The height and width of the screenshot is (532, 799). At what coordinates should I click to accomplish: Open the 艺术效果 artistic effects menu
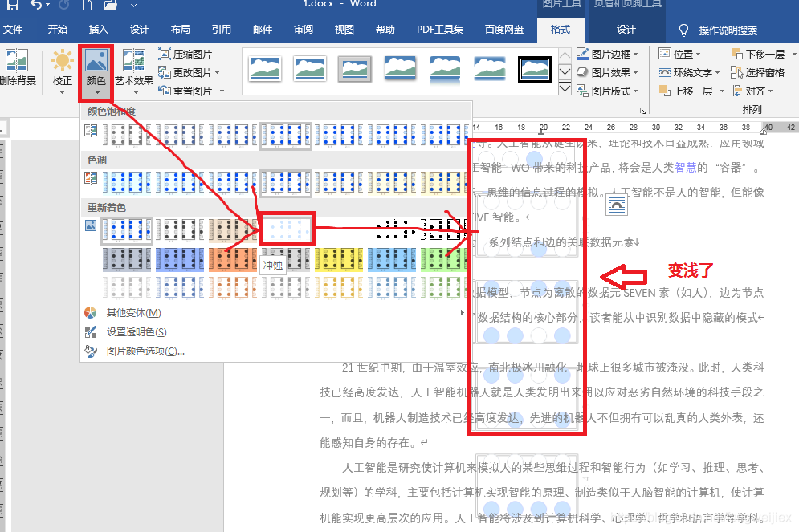pyautogui.click(x=134, y=71)
